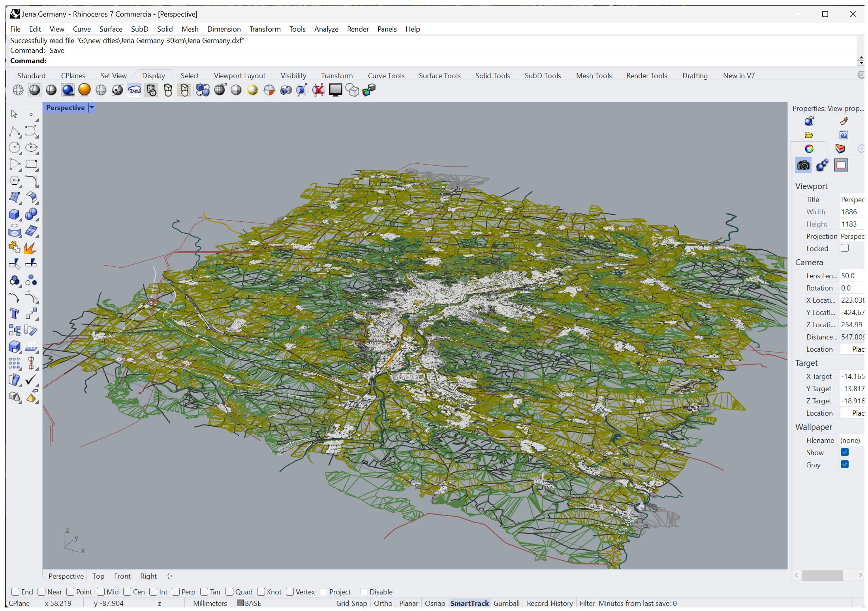Click the monitor screen display toolbar icon
The height and width of the screenshot is (611, 868).
(x=335, y=90)
